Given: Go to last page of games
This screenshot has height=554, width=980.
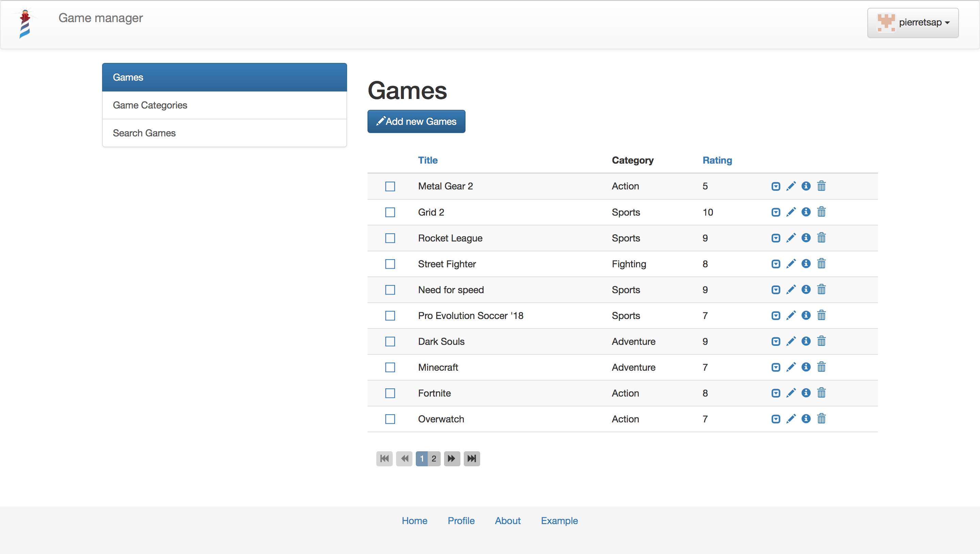Looking at the screenshot, I should pyautogui.click(x=472, y=458).
